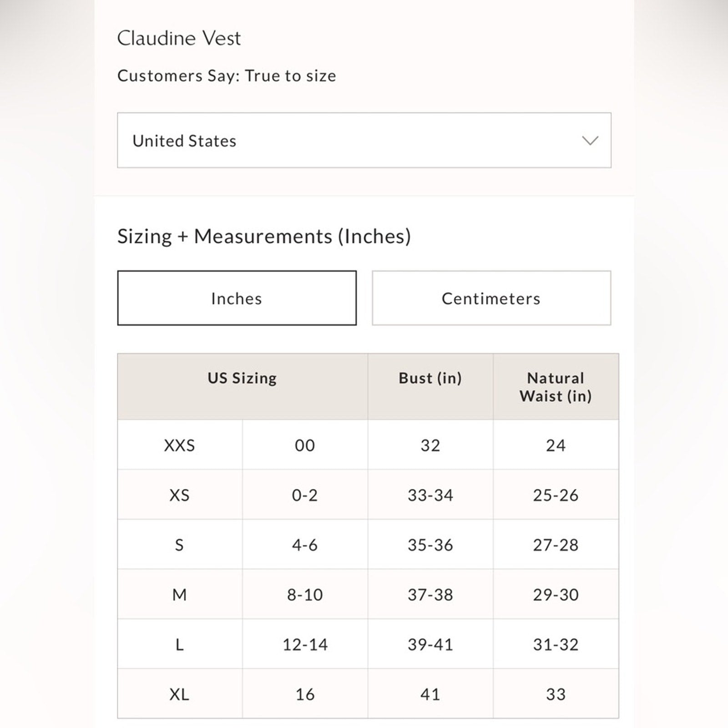Click the 4-6 numeric size cell
This screenshot has width=728, height=728.
pos(305,545)
